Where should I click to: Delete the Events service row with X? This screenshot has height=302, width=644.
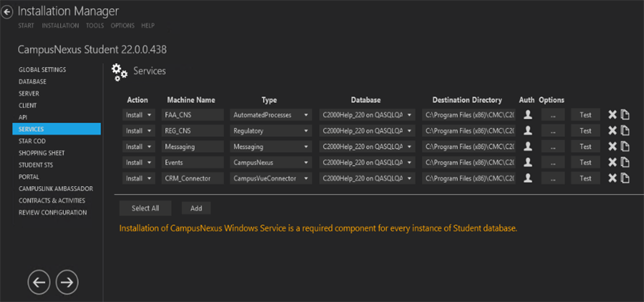pyautogui.click(x=612, y=162)
